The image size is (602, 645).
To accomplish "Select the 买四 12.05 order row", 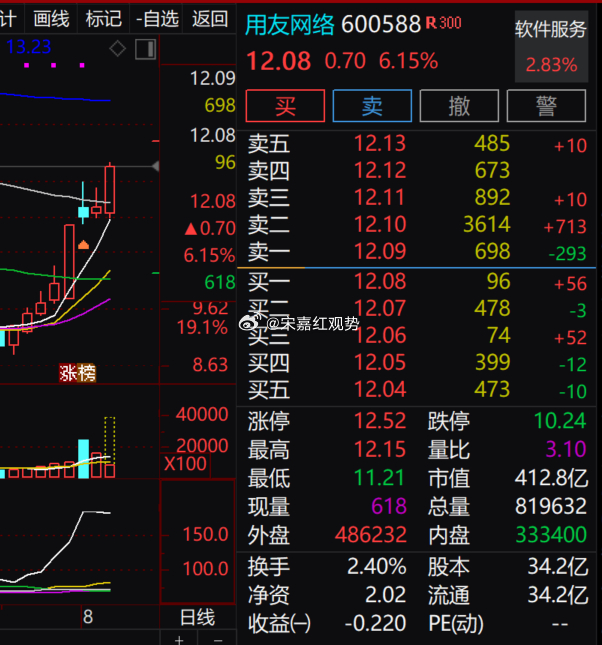I will 416,363.
